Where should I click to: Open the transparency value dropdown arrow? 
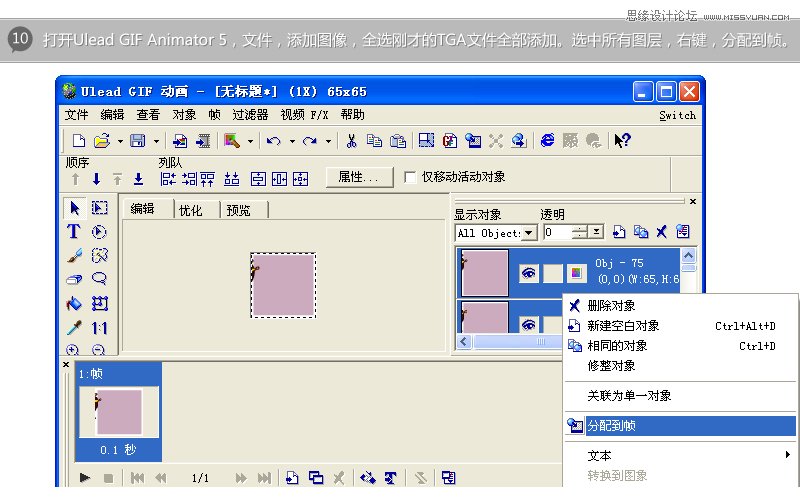point(597,232)
